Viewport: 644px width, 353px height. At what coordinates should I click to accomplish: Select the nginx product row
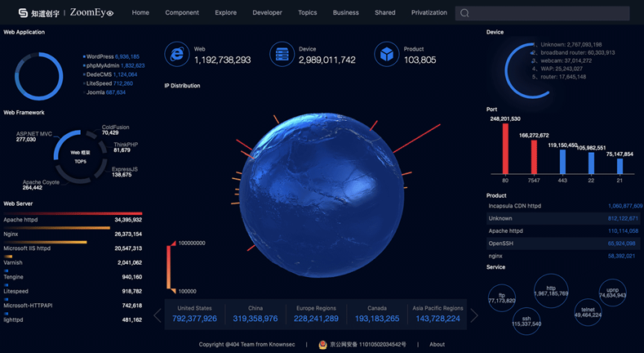(x=563, y=256)
